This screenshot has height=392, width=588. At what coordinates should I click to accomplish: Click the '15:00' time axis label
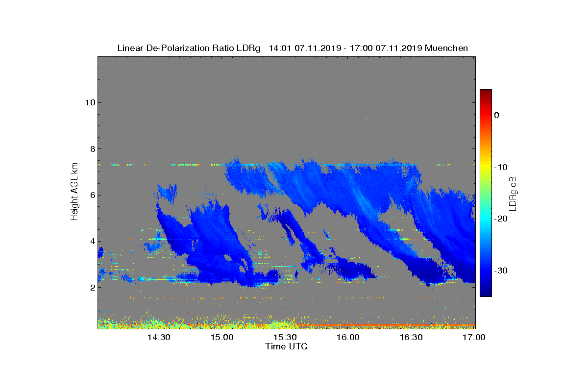(222, 337)
